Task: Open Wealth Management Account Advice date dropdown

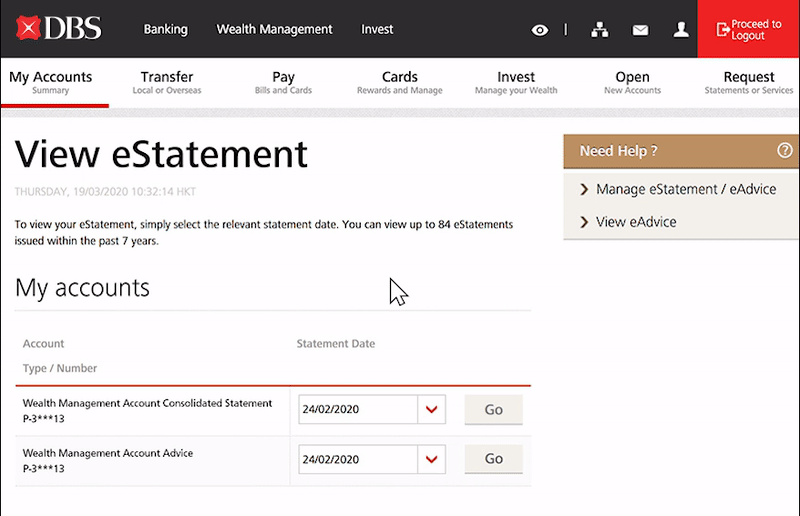Action: (x=432, y=459)
